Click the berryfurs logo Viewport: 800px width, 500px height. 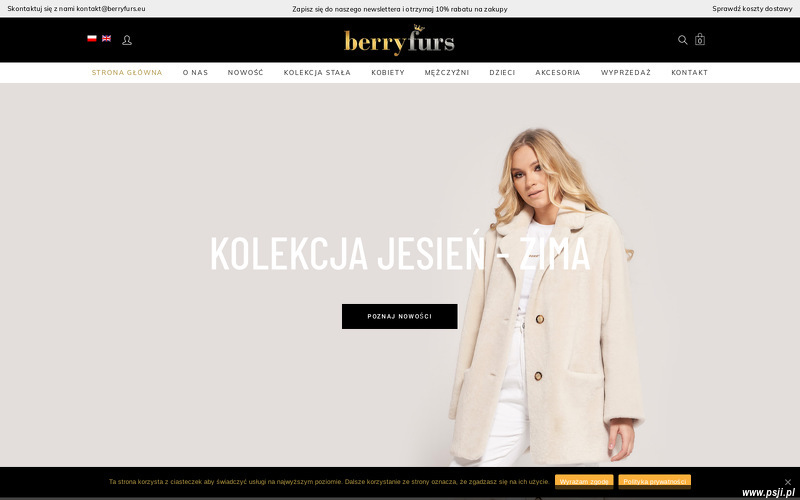point(399,40)
